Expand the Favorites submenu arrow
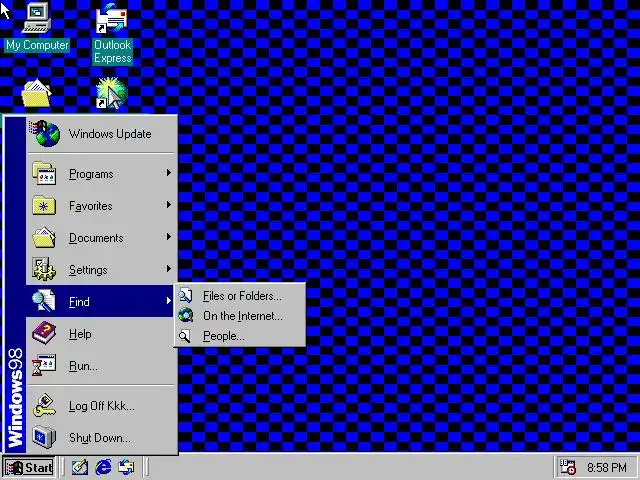Screen dimensions: 640x480 click(x=169, y=205)
